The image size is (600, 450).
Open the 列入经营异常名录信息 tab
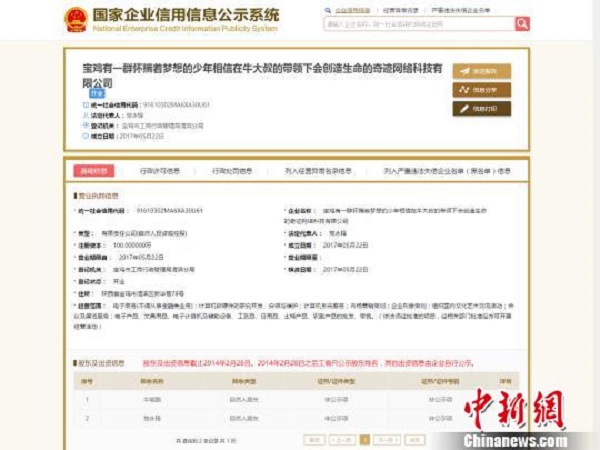click(317, 171)
